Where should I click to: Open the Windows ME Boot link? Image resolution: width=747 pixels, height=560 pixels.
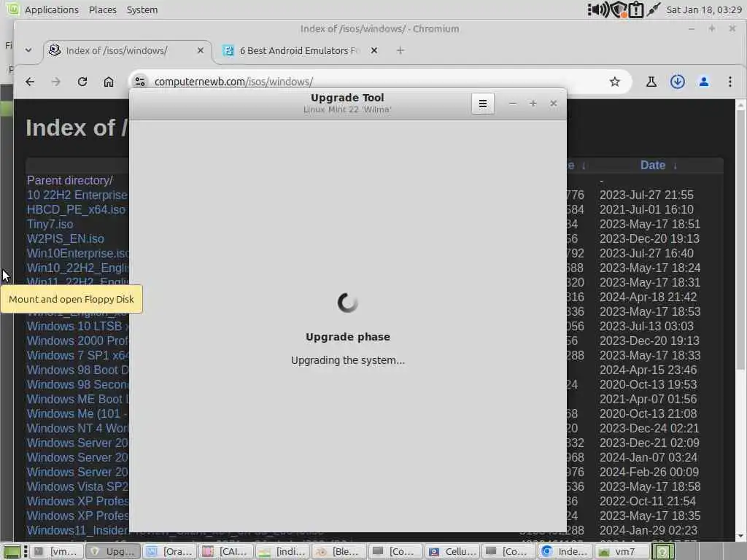[x=77, y=399]
